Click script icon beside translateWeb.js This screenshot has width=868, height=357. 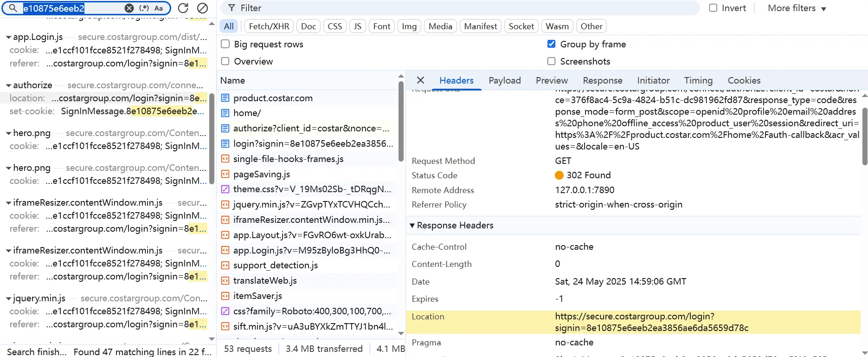pyautogui.click(x=225, y=280)
